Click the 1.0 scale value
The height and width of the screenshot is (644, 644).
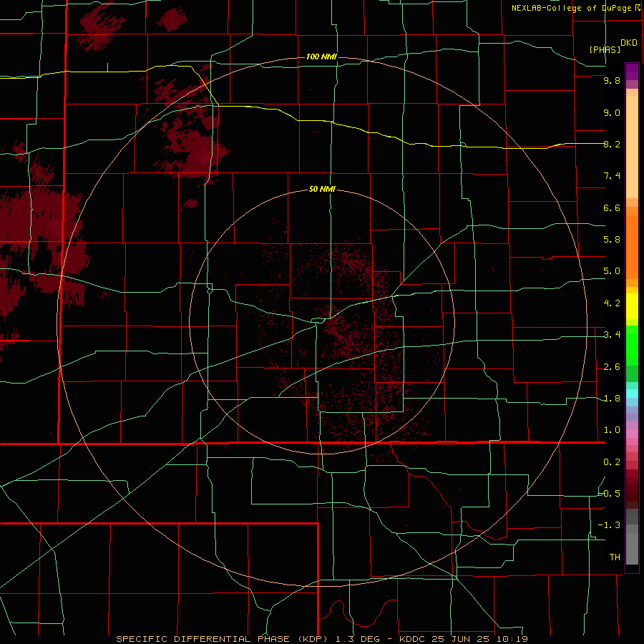point(612,430)
